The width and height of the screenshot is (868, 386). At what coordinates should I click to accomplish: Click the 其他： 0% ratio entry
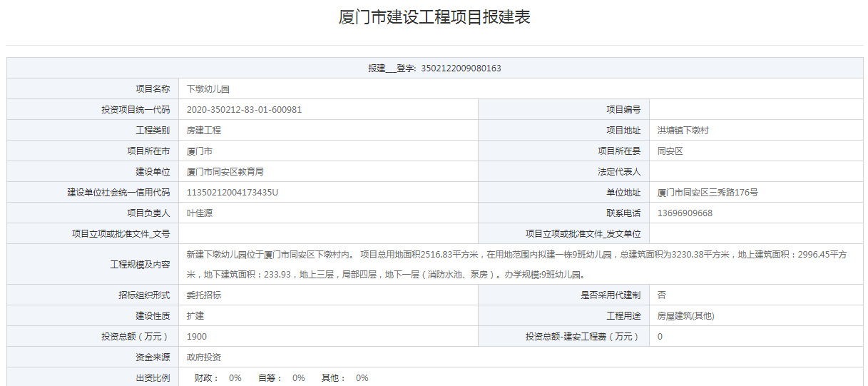click(345, 378)
